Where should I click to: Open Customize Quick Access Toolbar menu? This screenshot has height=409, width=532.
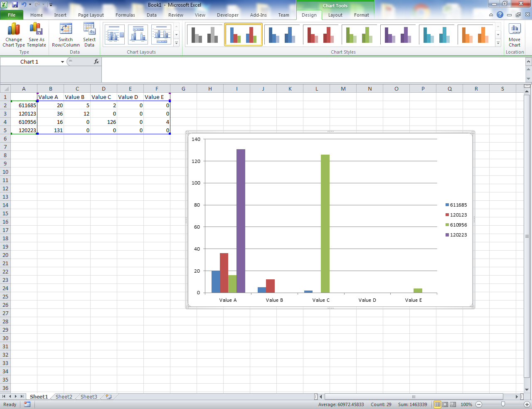click(51, 5)
